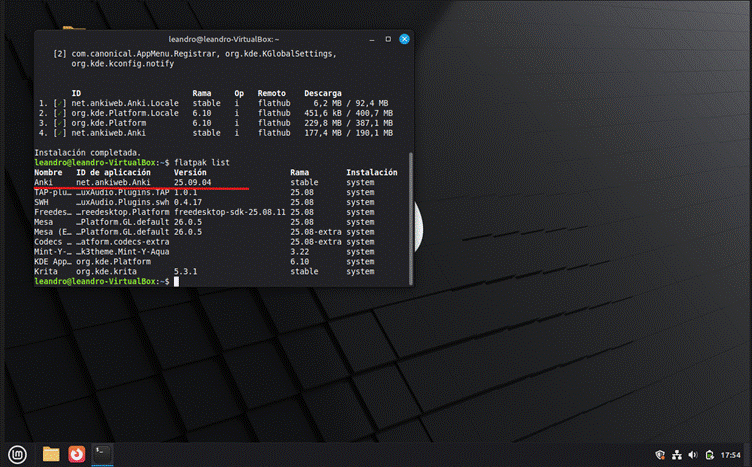752x467 pixels.
Task: Click the download size '6,2 MB / 92,4 MB'
Action: click(x=351, y=103)
